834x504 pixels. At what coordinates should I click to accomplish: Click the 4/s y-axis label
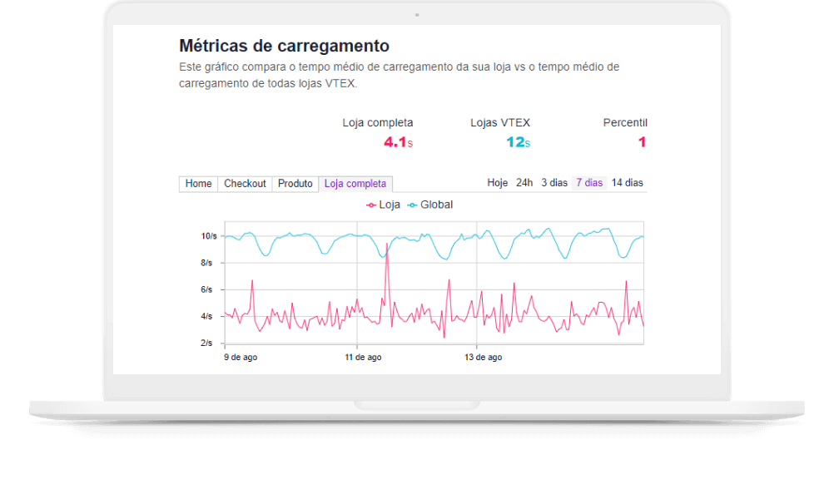pyautogui.click(x=206, y=316)
